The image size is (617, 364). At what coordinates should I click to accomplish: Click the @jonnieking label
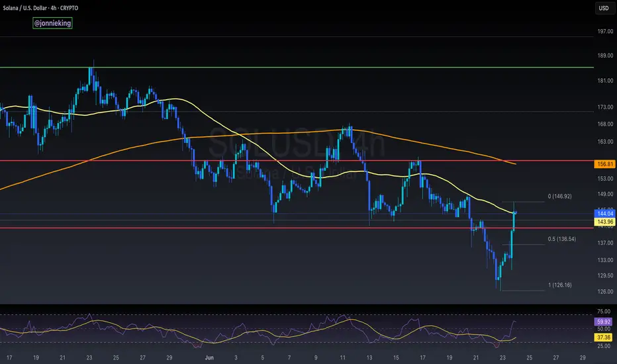52,23
